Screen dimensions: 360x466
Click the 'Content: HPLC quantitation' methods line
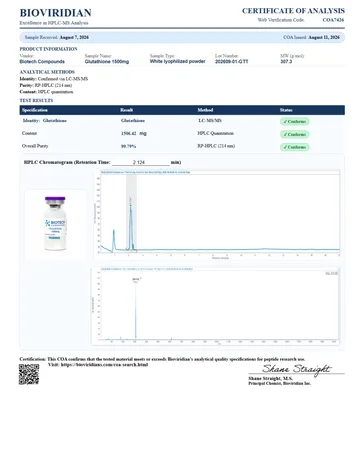coord(46,92)
